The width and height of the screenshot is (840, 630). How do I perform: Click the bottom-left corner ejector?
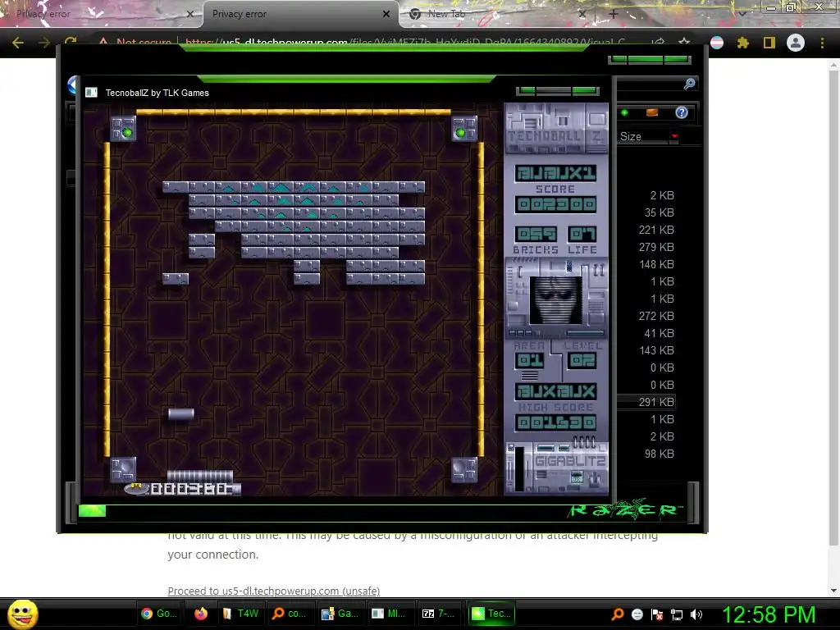click(123, 470)
